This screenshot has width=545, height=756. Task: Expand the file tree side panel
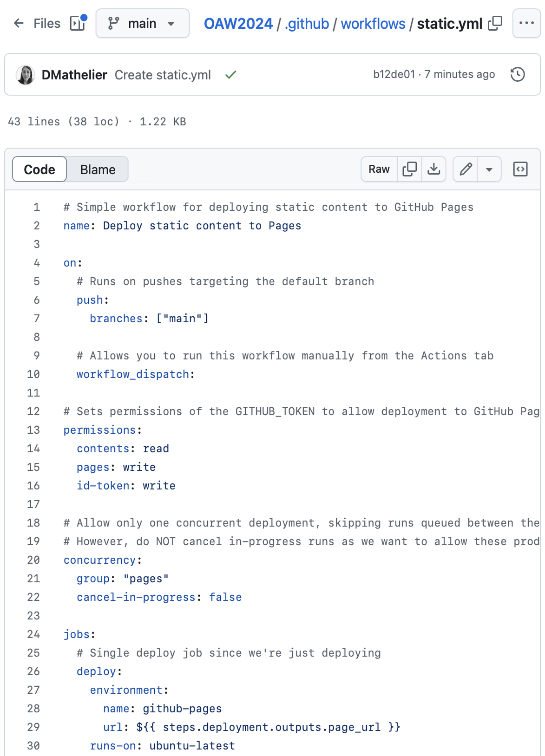click(x=78, y=23)
